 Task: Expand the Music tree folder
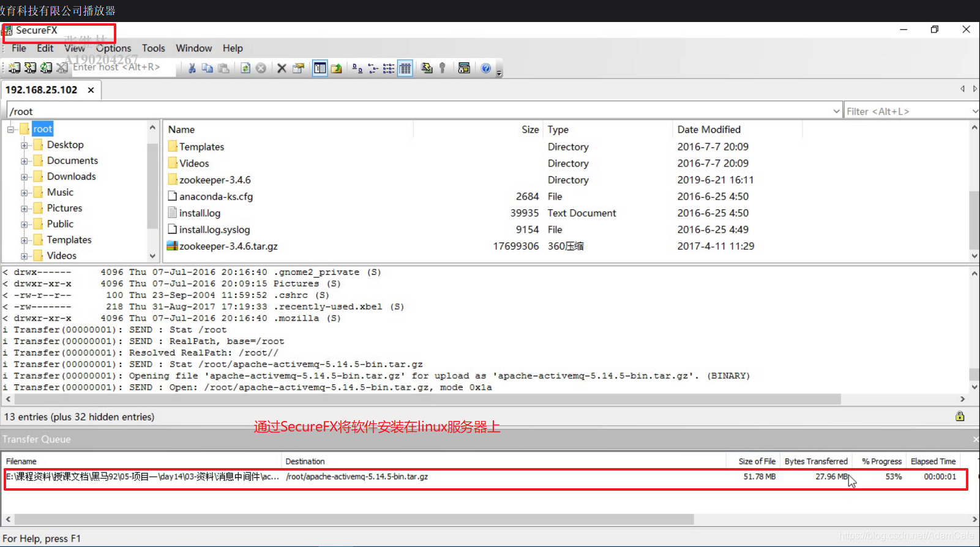coord(24,193)
